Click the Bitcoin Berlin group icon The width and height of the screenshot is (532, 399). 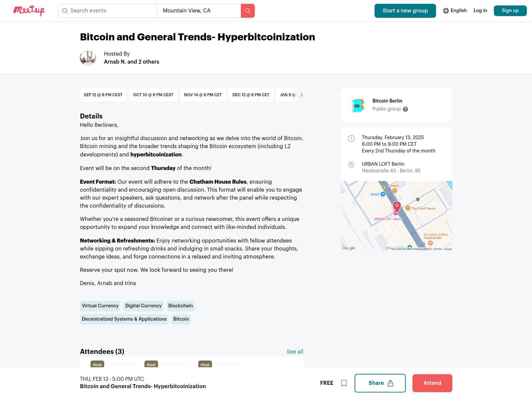[358, 106]
